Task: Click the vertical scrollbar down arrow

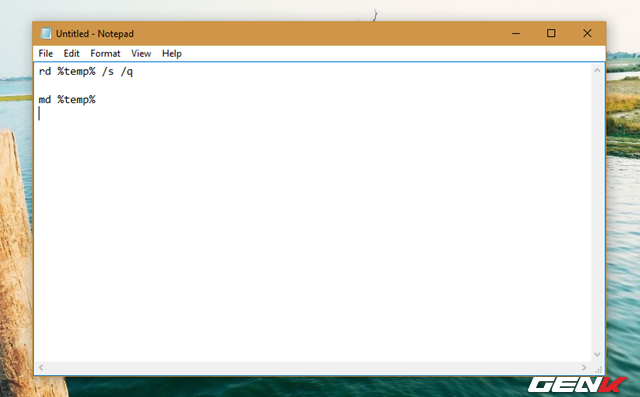Action: click(597, 355)
